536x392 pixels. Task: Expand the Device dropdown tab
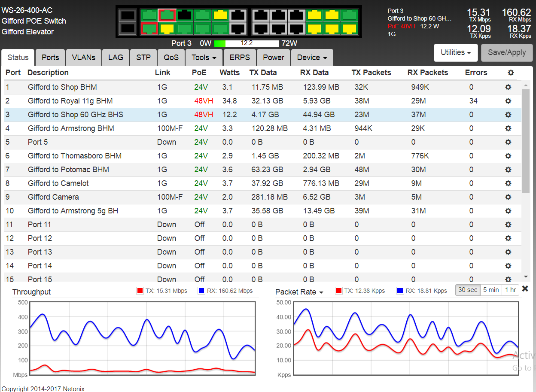coord(312,58)
